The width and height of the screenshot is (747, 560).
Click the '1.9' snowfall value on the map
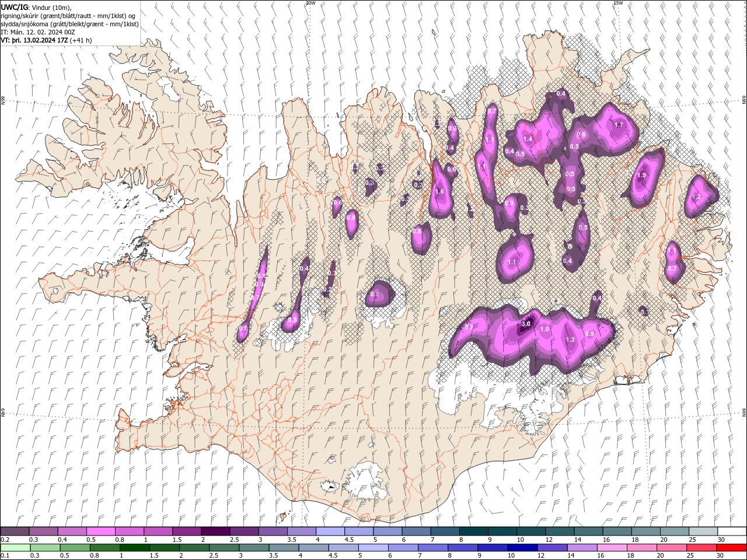(x=642, y=176)
